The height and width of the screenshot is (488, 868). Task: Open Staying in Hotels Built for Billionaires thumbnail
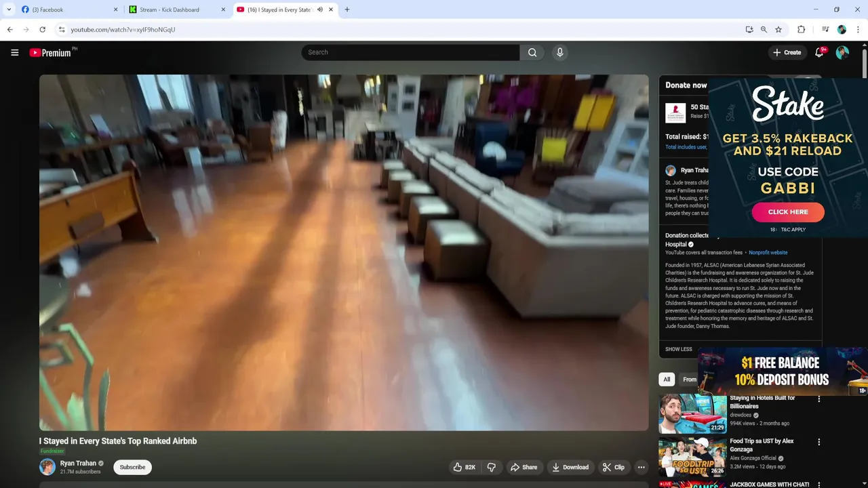point(692,413)
